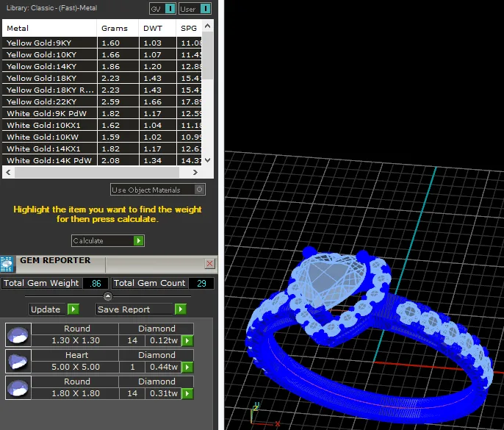The image size is (504, 430).
Task: Select the Yellow Gold:14KY row
Action: tap(102, 66)
